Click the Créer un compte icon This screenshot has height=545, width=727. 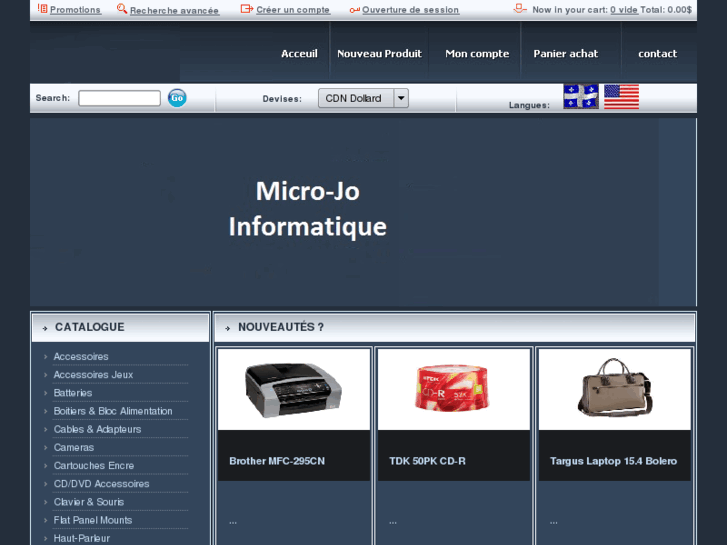tap(247, 9)
